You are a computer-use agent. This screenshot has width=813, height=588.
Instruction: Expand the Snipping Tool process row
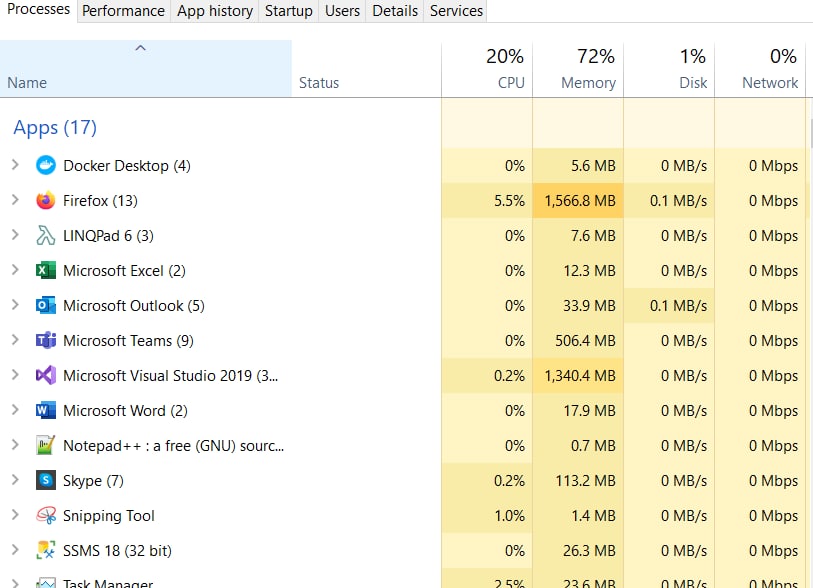pyautogui.click(x=15, y=515)
